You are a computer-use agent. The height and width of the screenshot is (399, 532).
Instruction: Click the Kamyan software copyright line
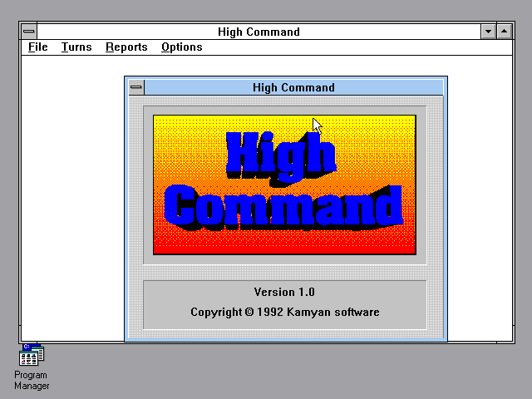tap(284, 313)
